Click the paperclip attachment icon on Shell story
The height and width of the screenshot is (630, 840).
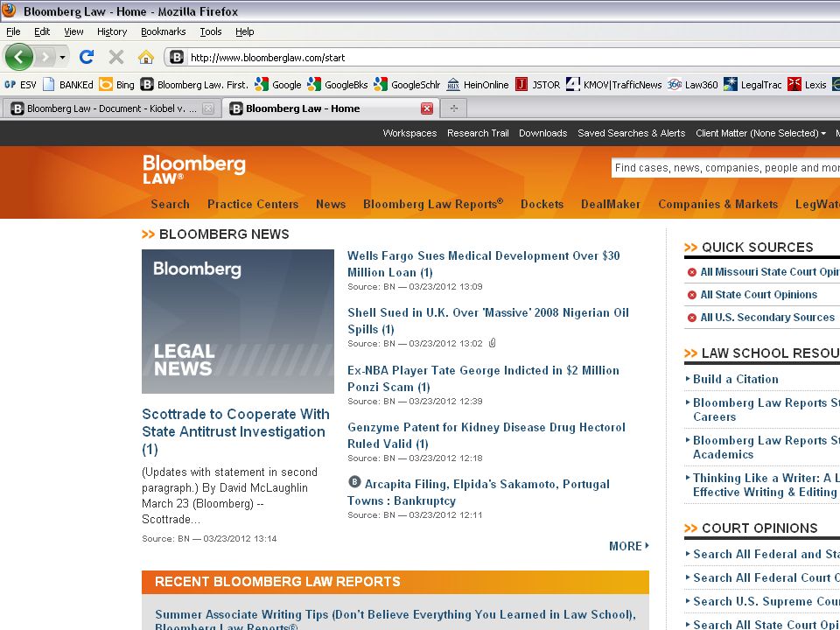tap(493, 343)
